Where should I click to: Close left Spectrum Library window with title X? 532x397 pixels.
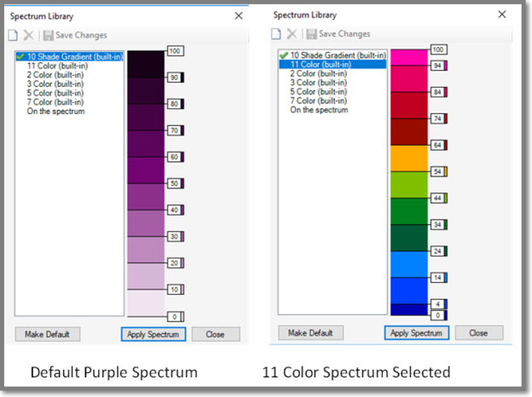239,15
